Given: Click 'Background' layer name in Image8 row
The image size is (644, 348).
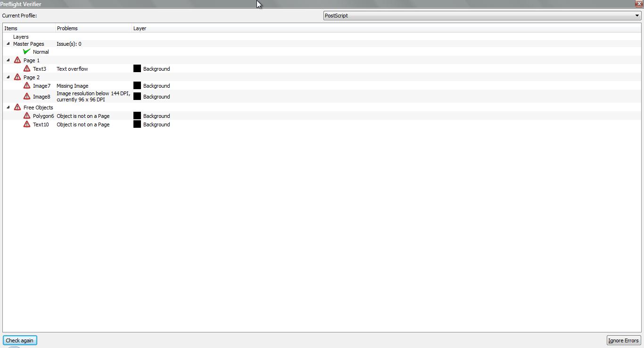Looking at the screenshot, I should (157, 97).
